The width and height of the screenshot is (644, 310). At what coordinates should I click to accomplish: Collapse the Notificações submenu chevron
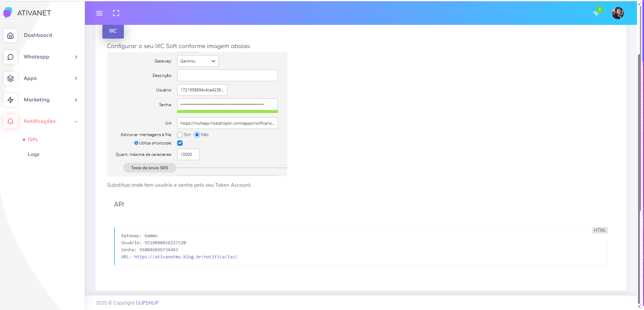(76, 122)
